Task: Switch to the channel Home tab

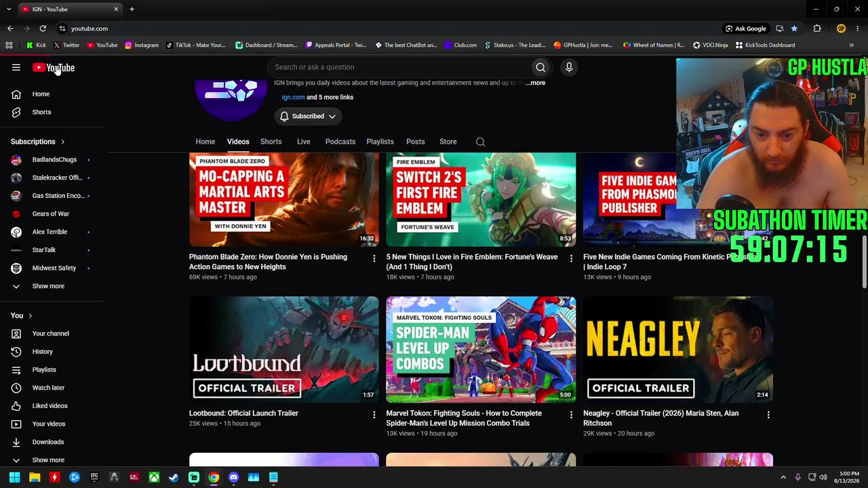Action: pyautogui.click(x=205, y=142)
